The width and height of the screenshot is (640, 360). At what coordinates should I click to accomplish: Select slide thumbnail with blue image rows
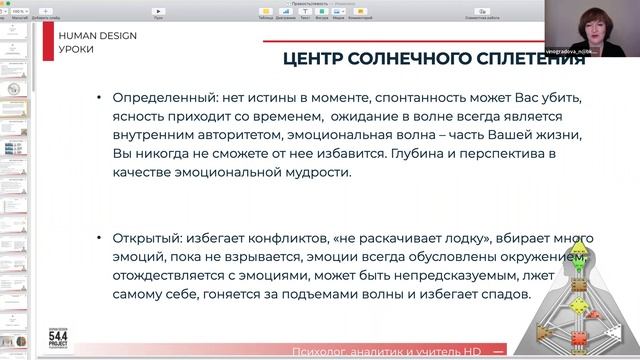[13, 148]
